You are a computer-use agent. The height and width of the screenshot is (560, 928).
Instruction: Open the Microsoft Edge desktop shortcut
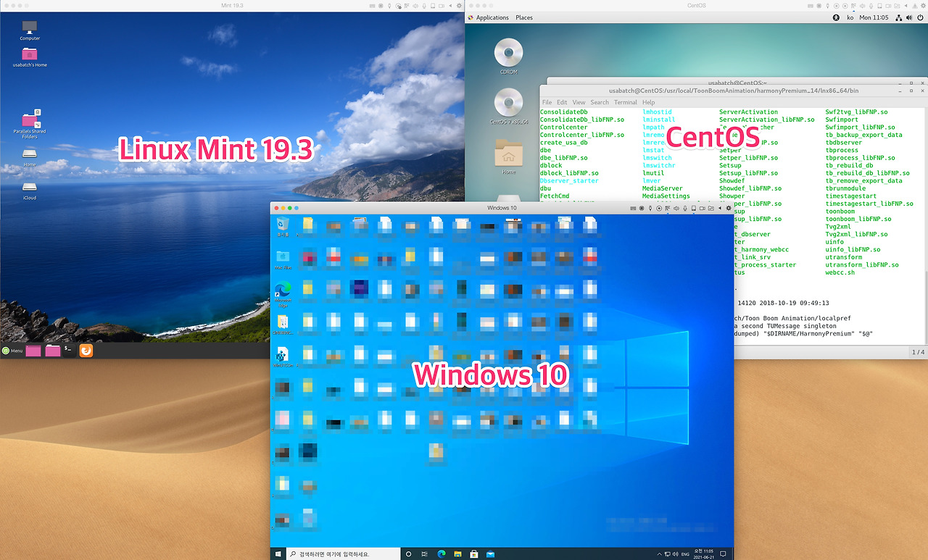coord(283,293)
